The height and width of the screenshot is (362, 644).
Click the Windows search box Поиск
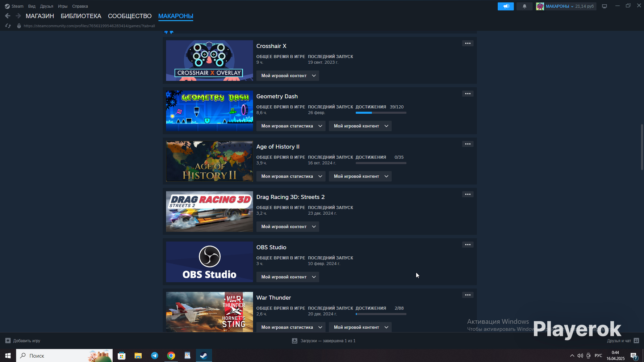pyautogui.click(x=64, y=355)
